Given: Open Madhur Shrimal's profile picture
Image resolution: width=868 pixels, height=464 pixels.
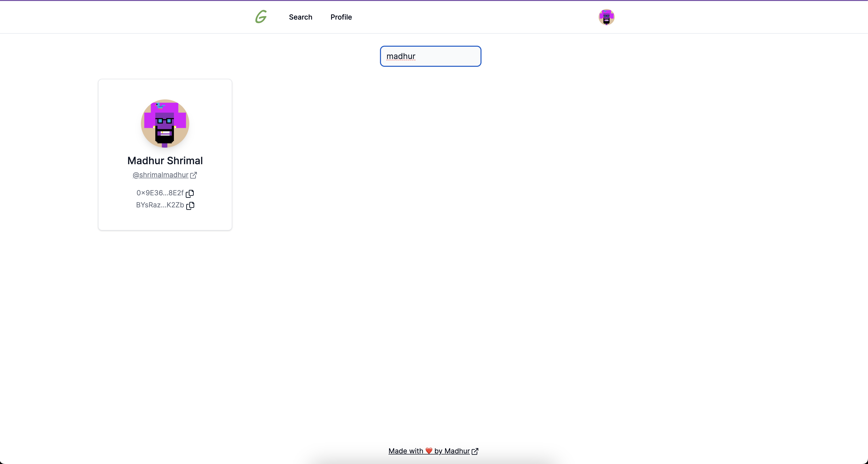Looking at the screenshot, I should tap(165, 123).
